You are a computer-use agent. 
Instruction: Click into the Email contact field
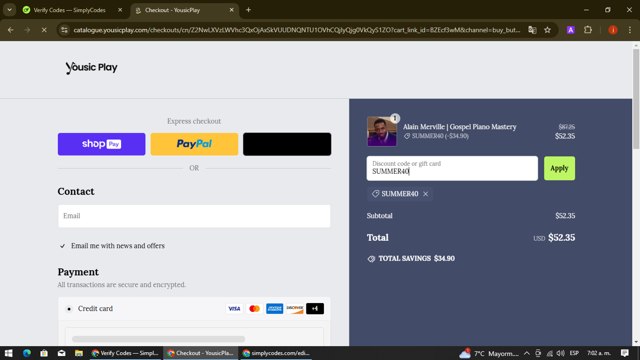pos(194,216)
